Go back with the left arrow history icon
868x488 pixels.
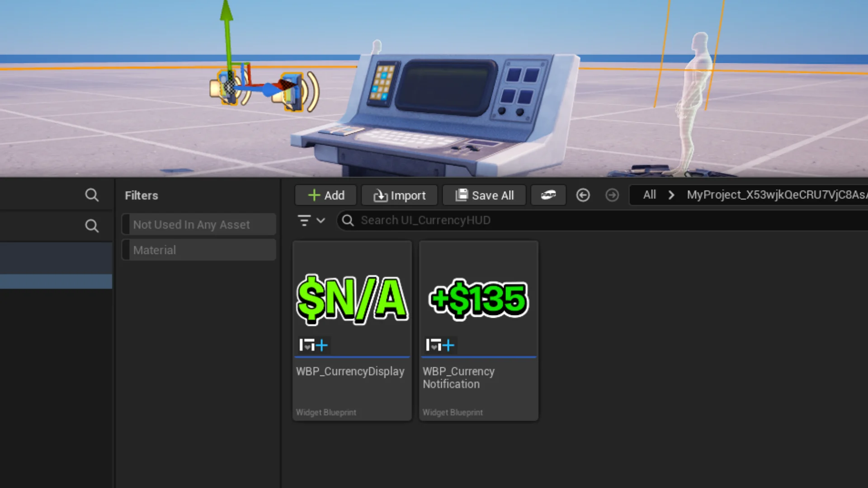583,195
